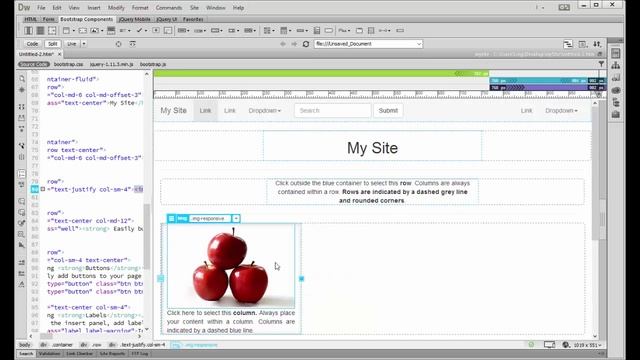Open the left Dropdown in navbar
Viewport: 640px width, 360px height.
point(264,111)
